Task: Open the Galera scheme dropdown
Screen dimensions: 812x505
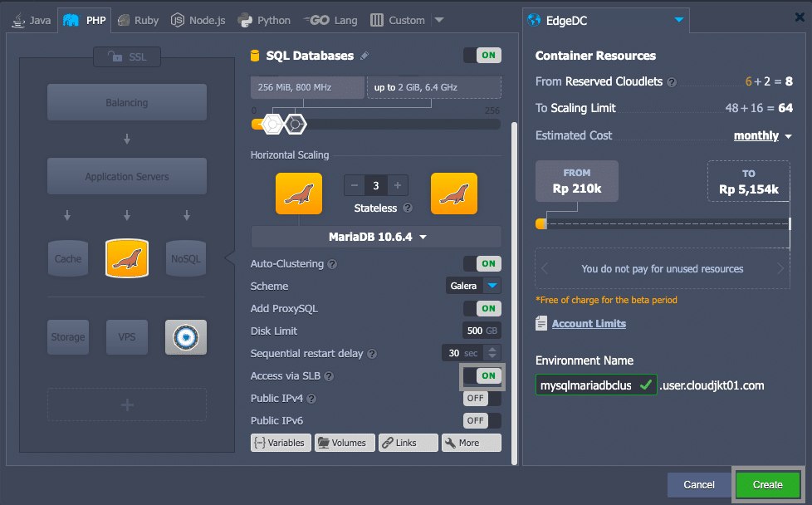Action: (473, 286)
